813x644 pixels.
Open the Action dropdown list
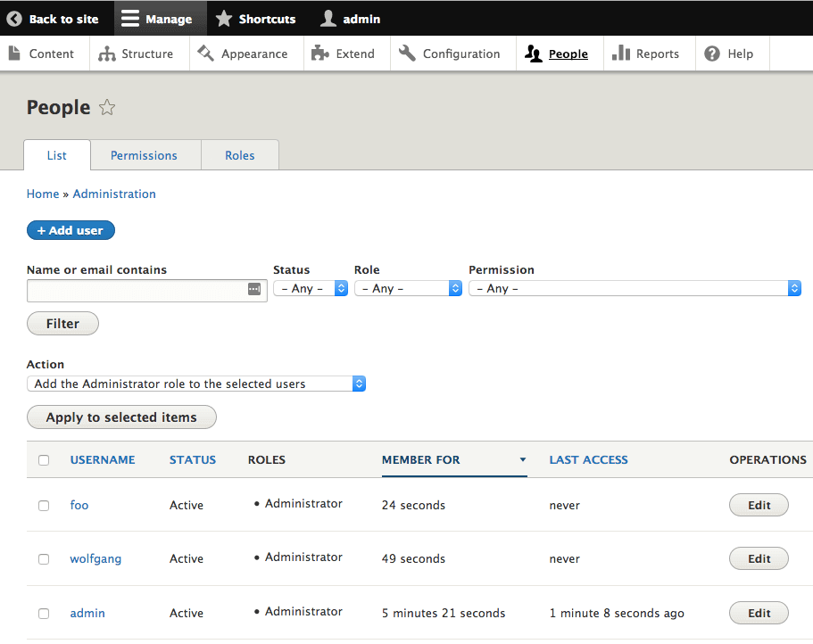(196, 384)
